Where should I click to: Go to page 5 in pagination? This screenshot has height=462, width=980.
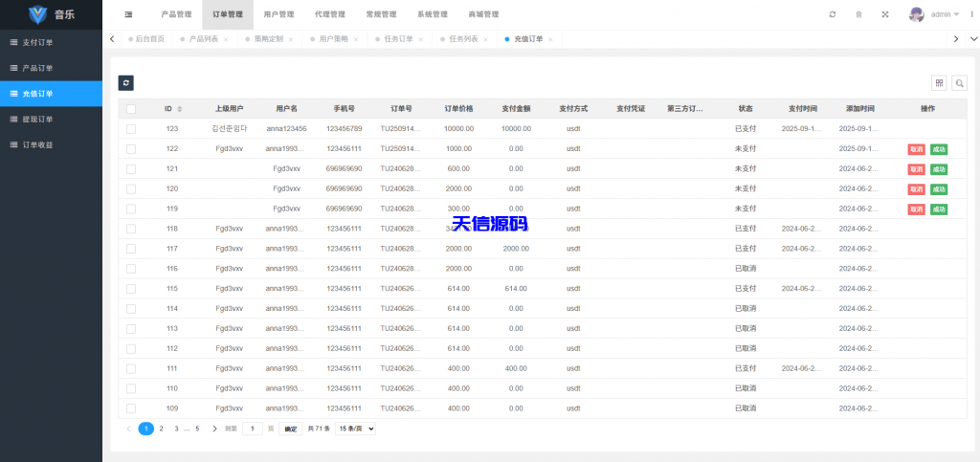tap(197, 429)
